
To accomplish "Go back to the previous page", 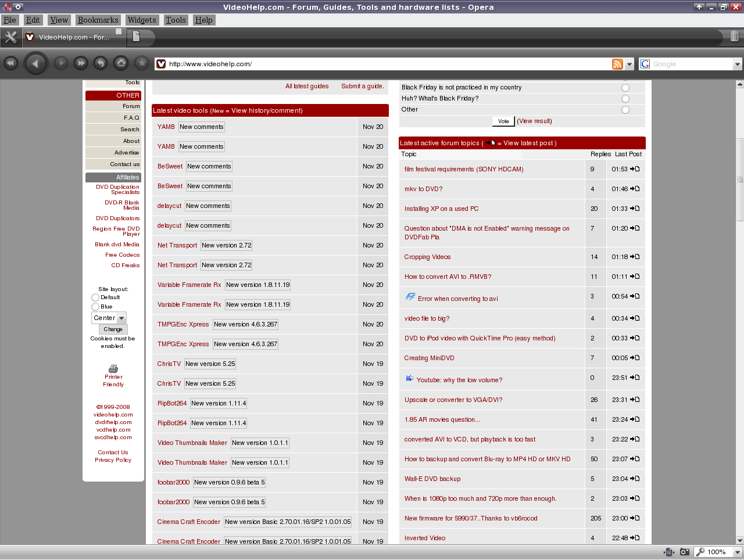I will click(x=35, y=63).
